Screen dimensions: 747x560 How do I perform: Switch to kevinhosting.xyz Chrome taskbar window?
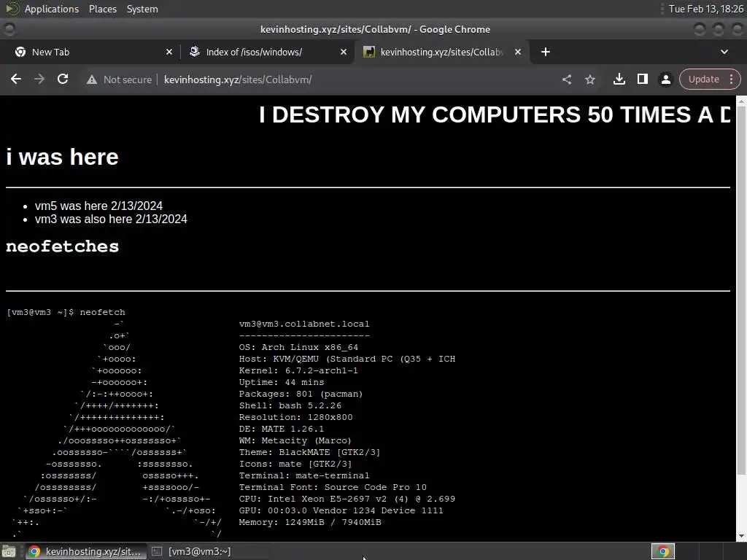click(85, 551)
